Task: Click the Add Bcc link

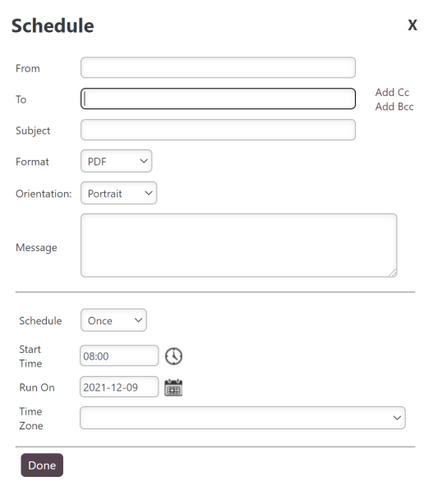Action: [394, 107]
